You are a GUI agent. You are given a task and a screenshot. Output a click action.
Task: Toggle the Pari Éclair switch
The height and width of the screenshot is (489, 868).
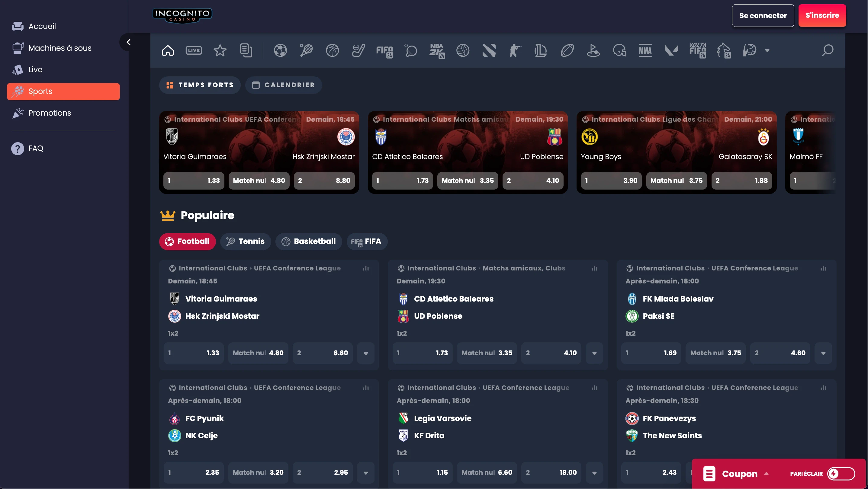(x=841, y=474)
